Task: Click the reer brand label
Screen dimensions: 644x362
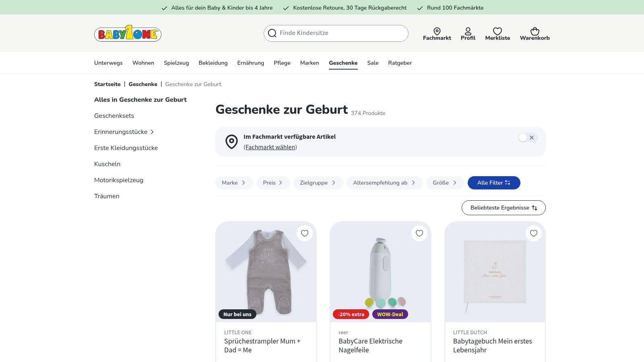Action: (343, 333)
